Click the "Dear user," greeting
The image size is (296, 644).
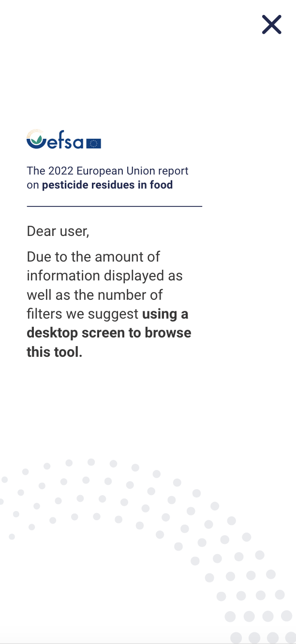pyautogui.click(x=58, y=231)
